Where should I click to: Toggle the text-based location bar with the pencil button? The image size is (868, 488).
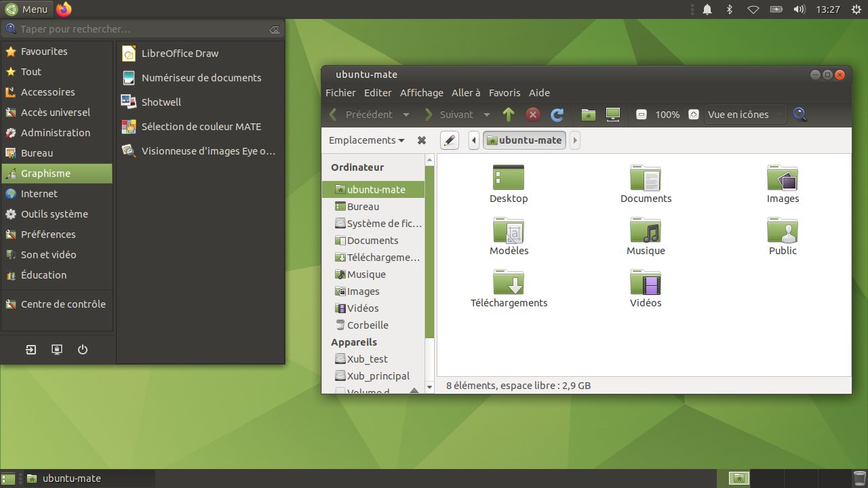tap(450, 140)
